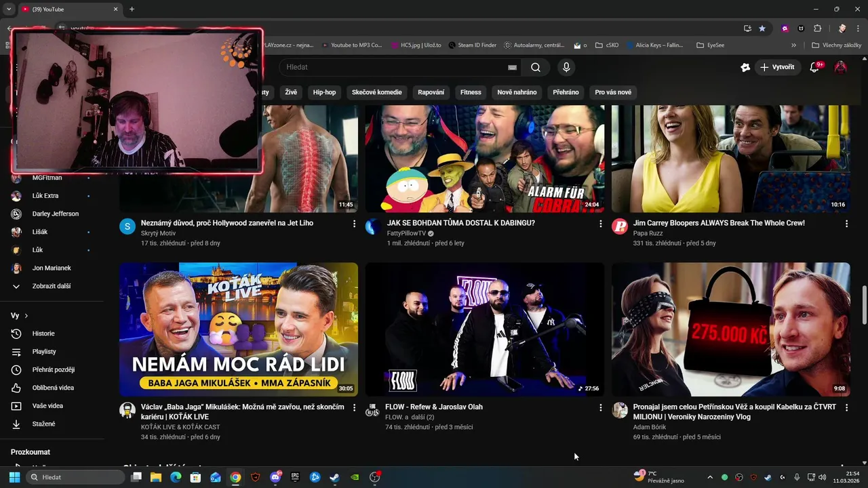Screen dimensions: 868x488
Task: Open Steam from the taskbar
Action: coord(335,477)
